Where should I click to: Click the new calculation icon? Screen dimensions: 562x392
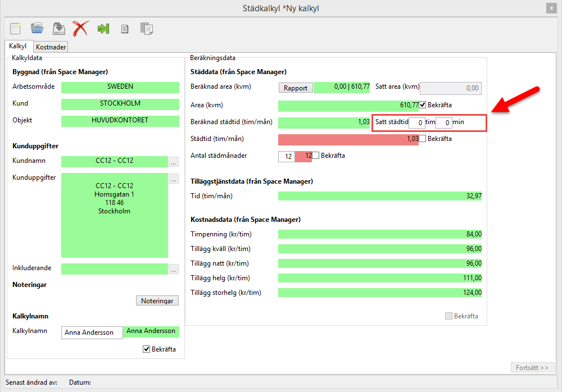15,28
